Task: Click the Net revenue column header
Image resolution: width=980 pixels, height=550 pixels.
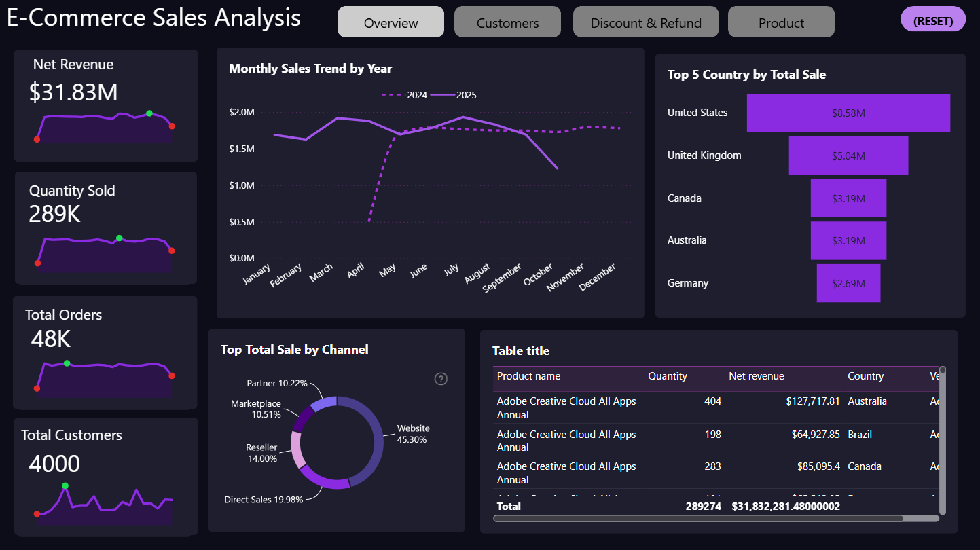Action: (x=757, y=376)
